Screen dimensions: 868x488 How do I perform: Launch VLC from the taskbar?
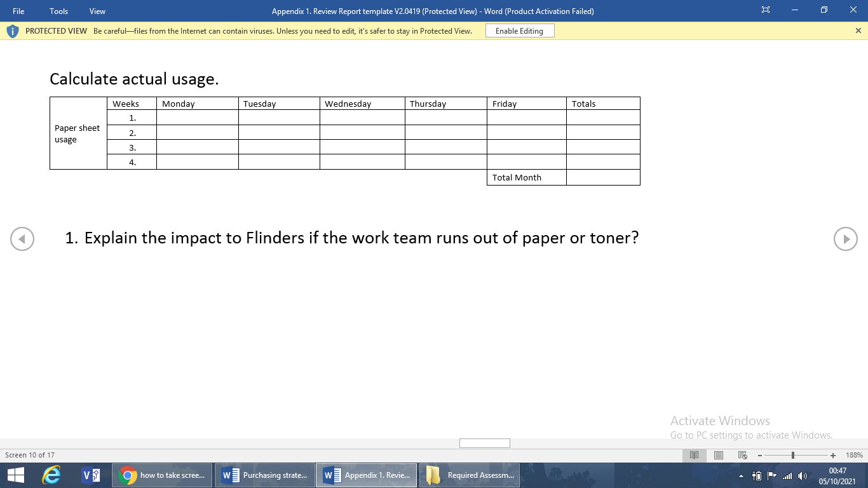[x=87, y=475]
